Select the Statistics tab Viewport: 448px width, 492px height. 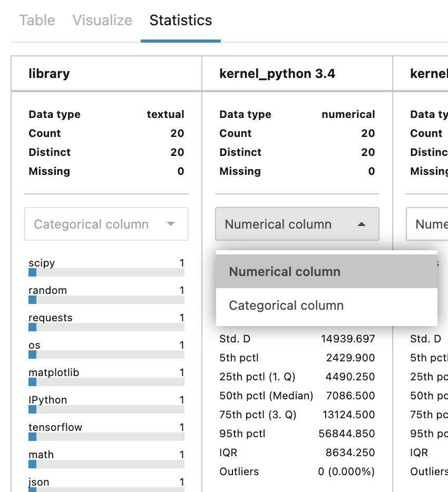click(180, 21)
